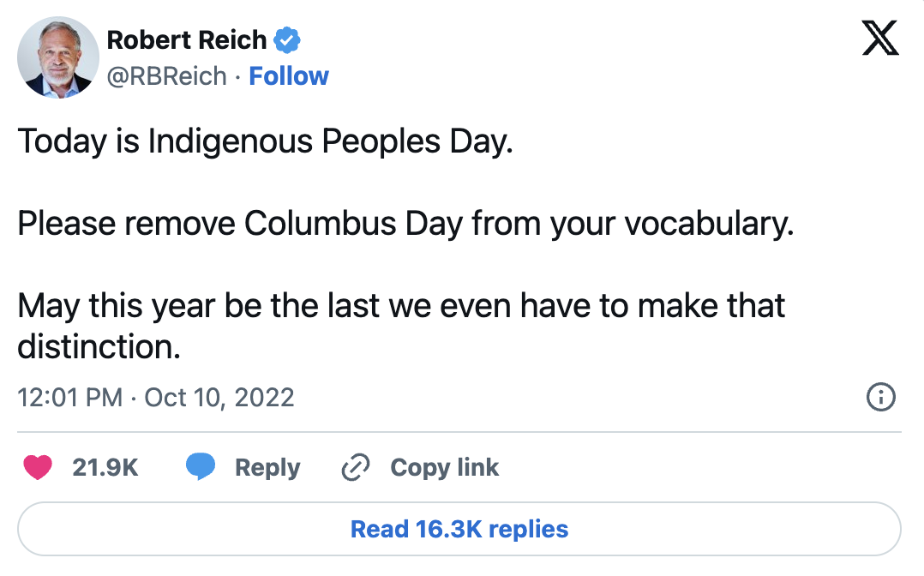Viewport: 924px width, 576px height.
Task: Click the "May this year be the last" line
Action: click(x=401, y=306)
